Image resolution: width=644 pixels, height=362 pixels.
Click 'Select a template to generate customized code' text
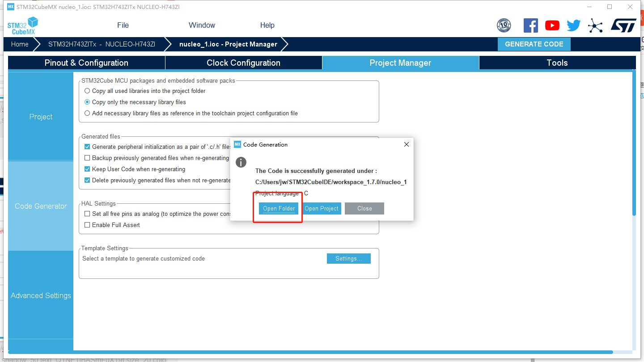coord(144,258)
